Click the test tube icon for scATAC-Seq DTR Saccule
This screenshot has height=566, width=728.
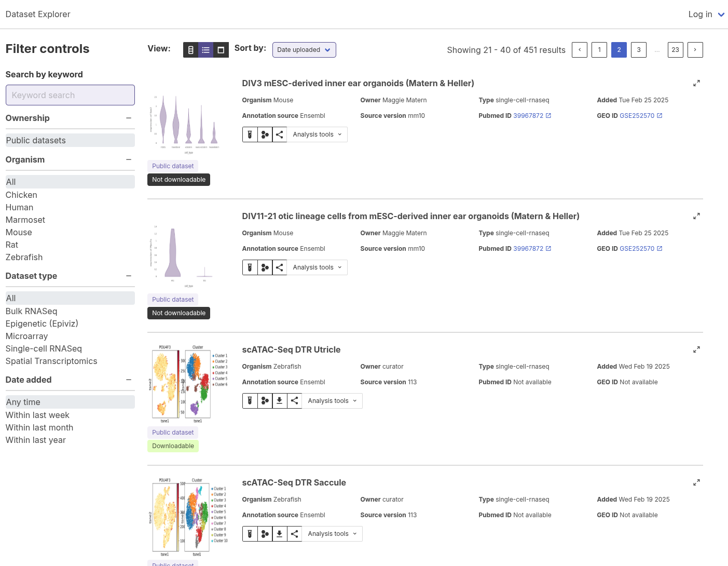pos(250,533)
